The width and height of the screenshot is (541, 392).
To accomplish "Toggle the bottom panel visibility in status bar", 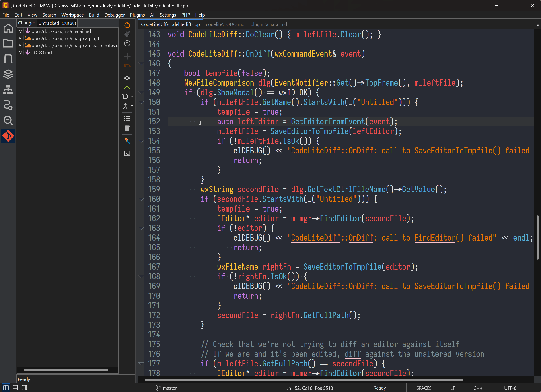I will click(x=15, y=387).
